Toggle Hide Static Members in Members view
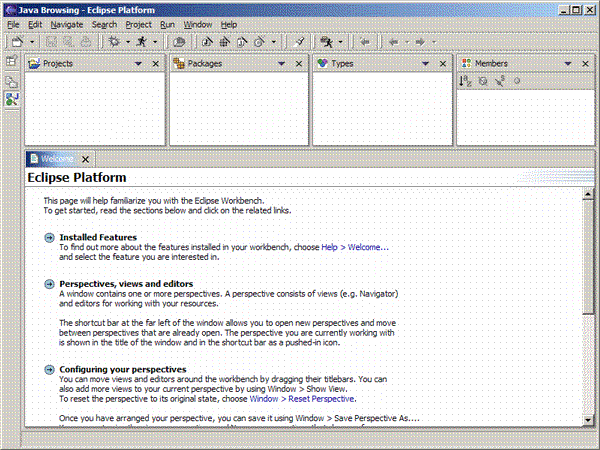 (500, 81)
